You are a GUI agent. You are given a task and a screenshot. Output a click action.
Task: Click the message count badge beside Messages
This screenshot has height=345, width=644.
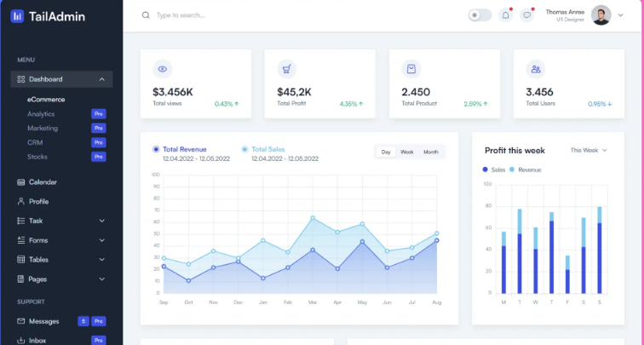point(83,321)
